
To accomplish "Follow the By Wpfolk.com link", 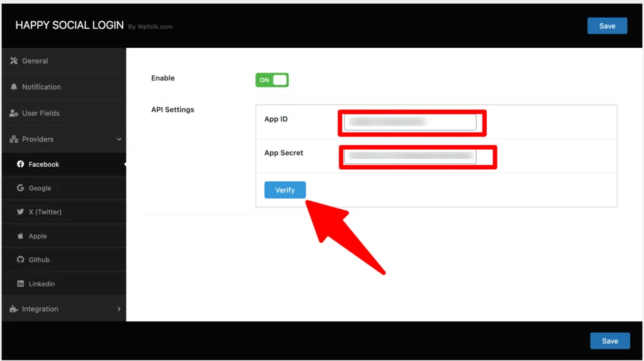I will [150, 26].
